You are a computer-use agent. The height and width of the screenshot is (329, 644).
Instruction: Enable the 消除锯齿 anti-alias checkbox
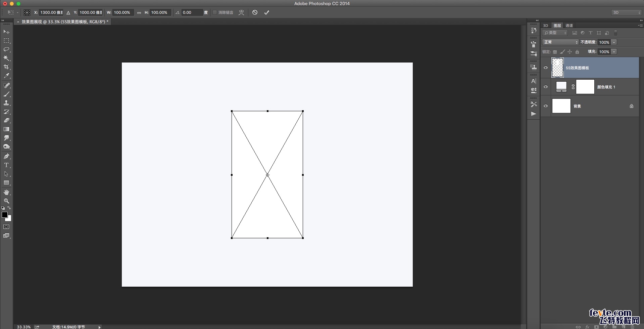pyautogui.click(x=215, y=12)
